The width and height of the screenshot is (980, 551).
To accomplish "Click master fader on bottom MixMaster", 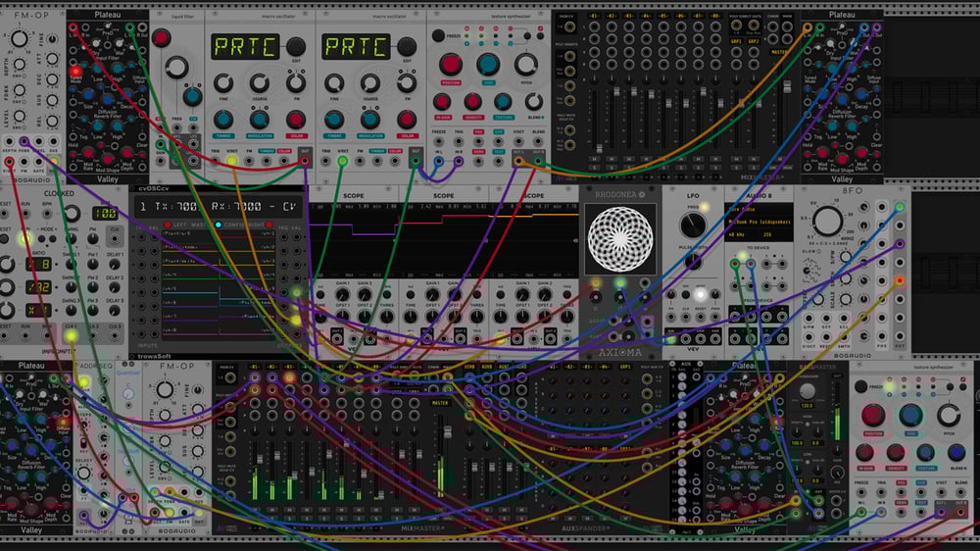I will (448, 431).
